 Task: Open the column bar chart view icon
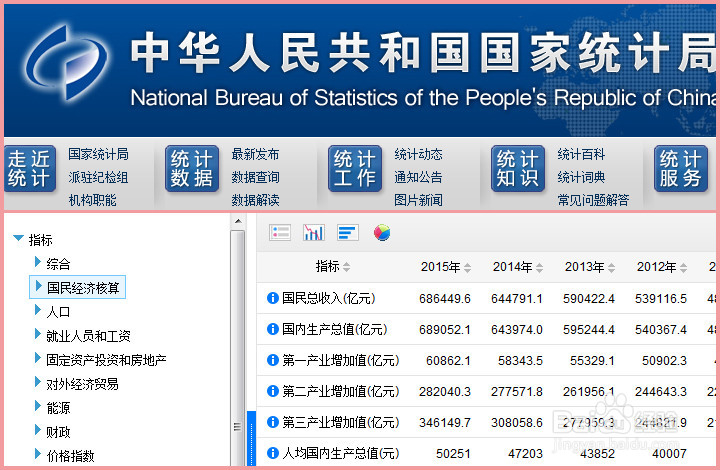314,233
